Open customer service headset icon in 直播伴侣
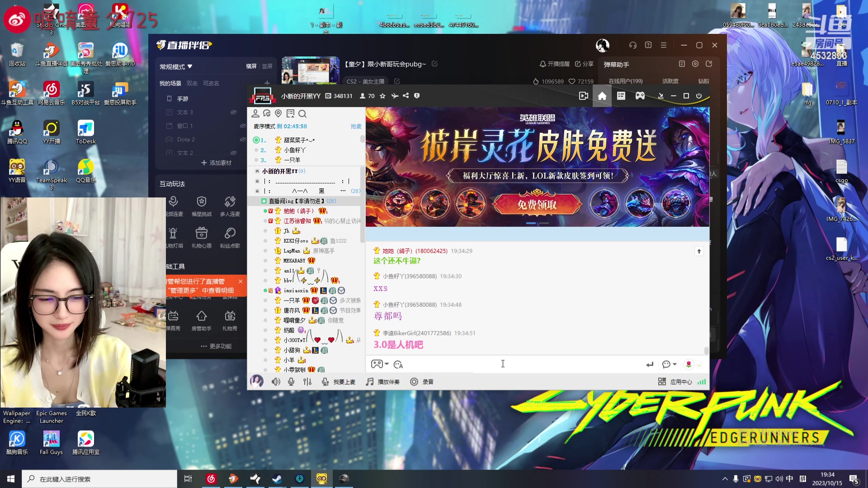Image resolution: width=868 pixels, height=488 pixels. pos(632,45)
